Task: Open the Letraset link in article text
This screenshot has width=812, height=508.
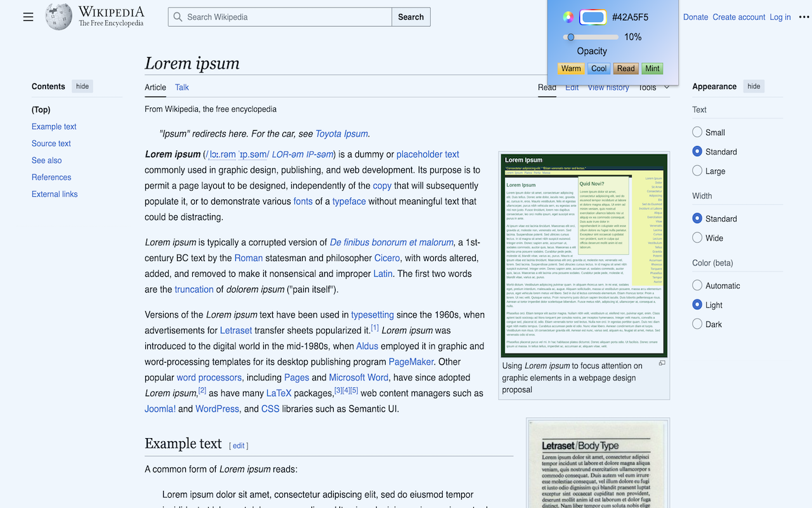Action: [236, 330]
